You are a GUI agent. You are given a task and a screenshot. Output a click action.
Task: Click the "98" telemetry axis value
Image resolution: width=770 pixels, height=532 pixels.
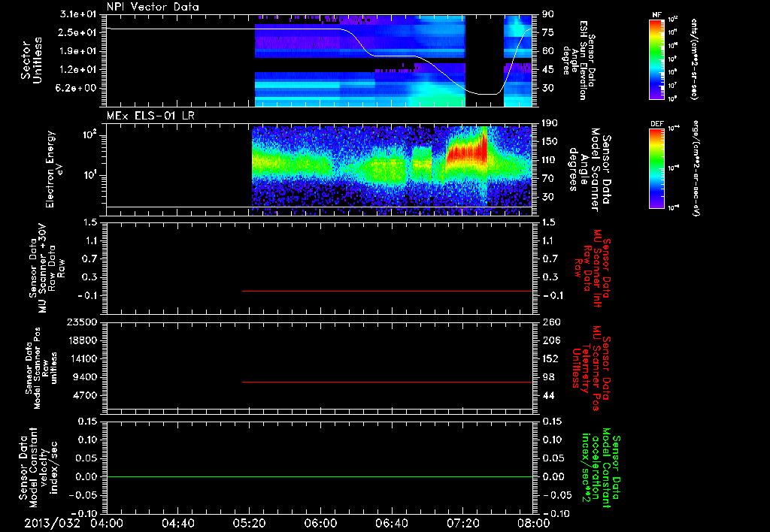548,377
